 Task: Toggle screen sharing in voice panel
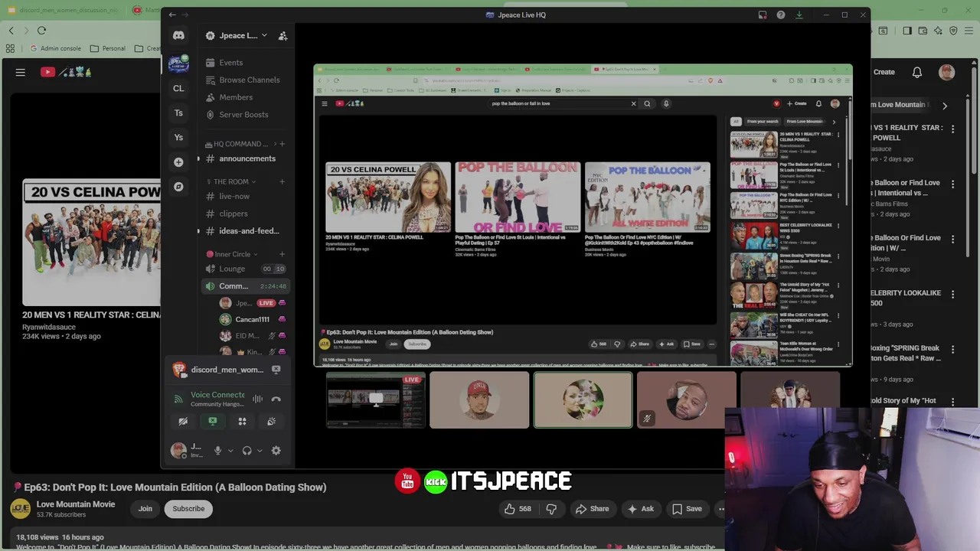coord(213,421)
